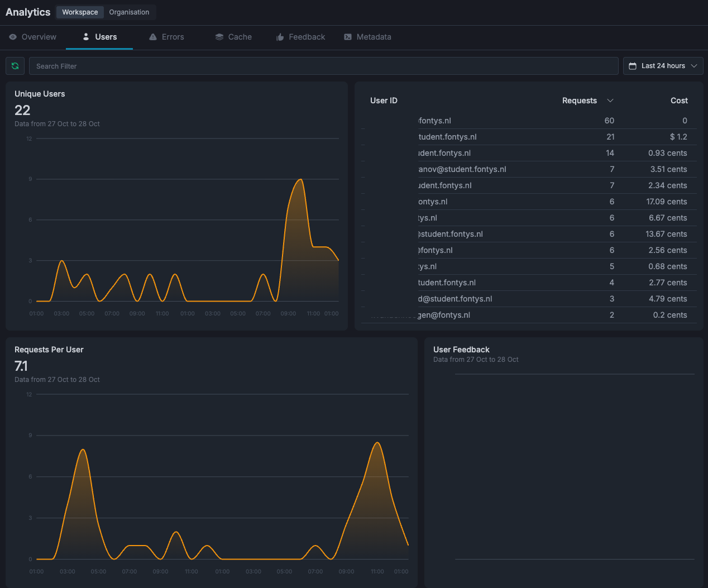The width and height of the screenshot is (708, 588).
Task: Click the person icon on Users tab
Action: (86, 37)
